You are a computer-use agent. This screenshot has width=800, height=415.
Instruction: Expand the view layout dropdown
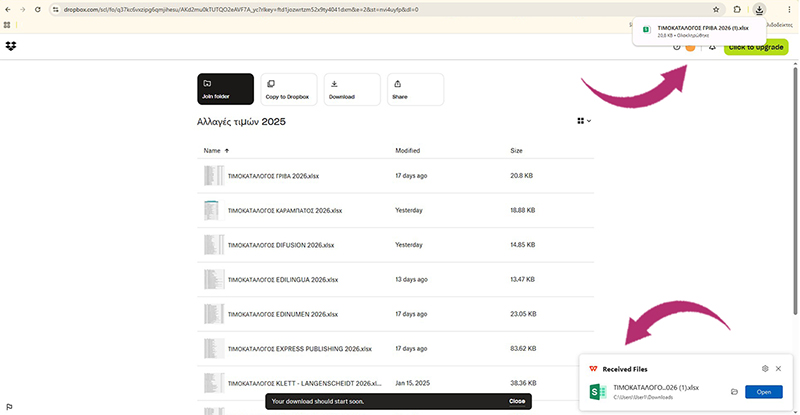[584, 121]
